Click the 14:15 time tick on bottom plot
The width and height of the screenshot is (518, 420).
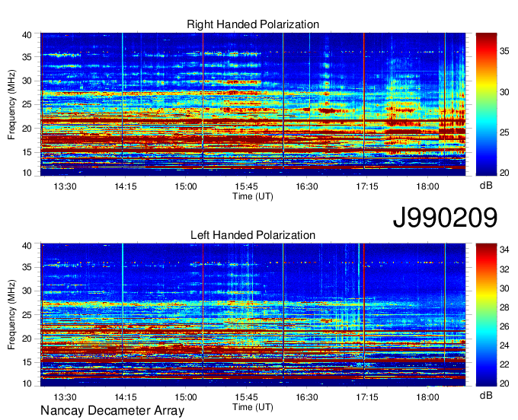tap(126, 397)
